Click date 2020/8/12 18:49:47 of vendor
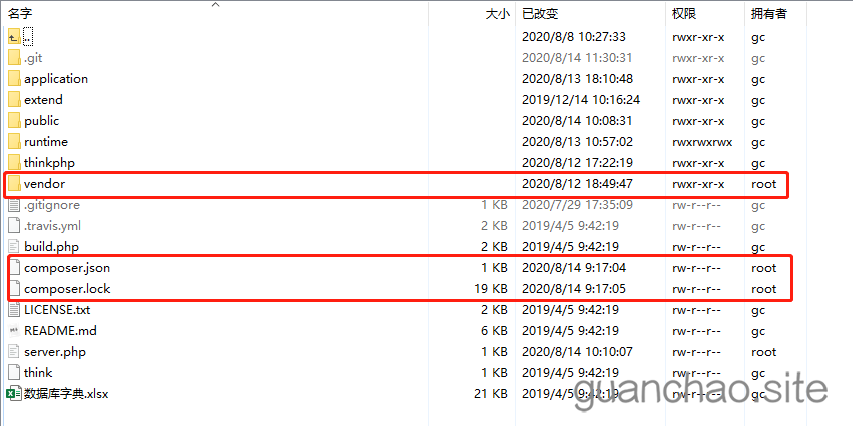853x426 pixels. pyautogui.click(x=577, y=184)
